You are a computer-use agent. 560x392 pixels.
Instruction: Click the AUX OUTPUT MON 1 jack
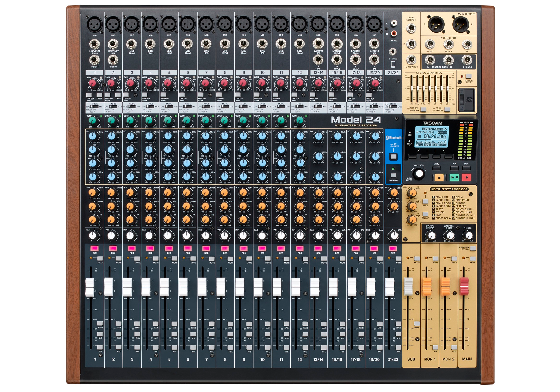430,44
